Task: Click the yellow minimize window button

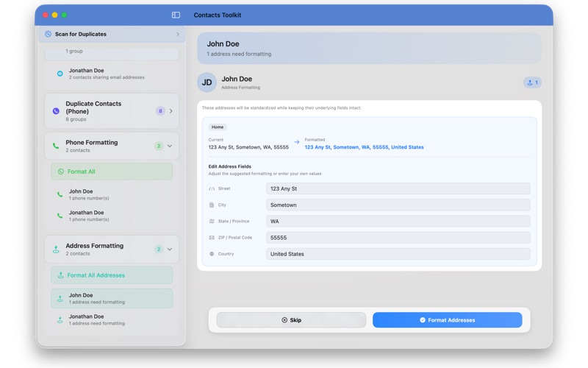Action: [54, 15]
